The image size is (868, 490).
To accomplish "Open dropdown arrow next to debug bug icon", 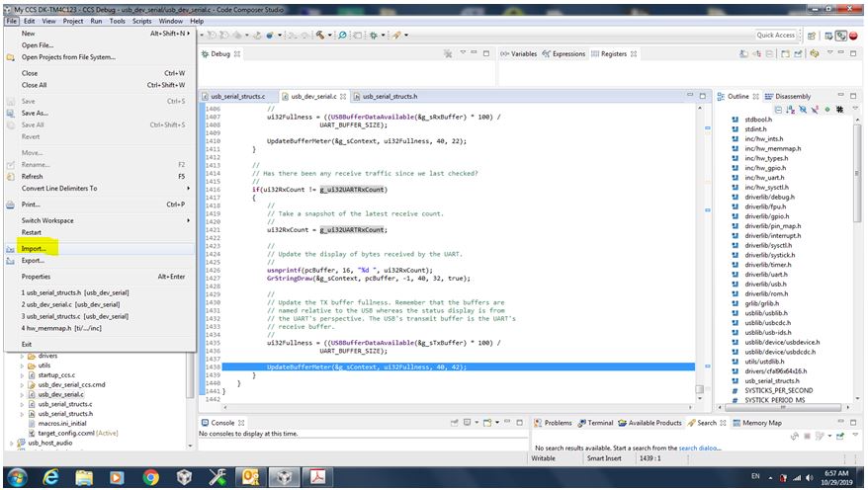I will [x=383, y=36].
